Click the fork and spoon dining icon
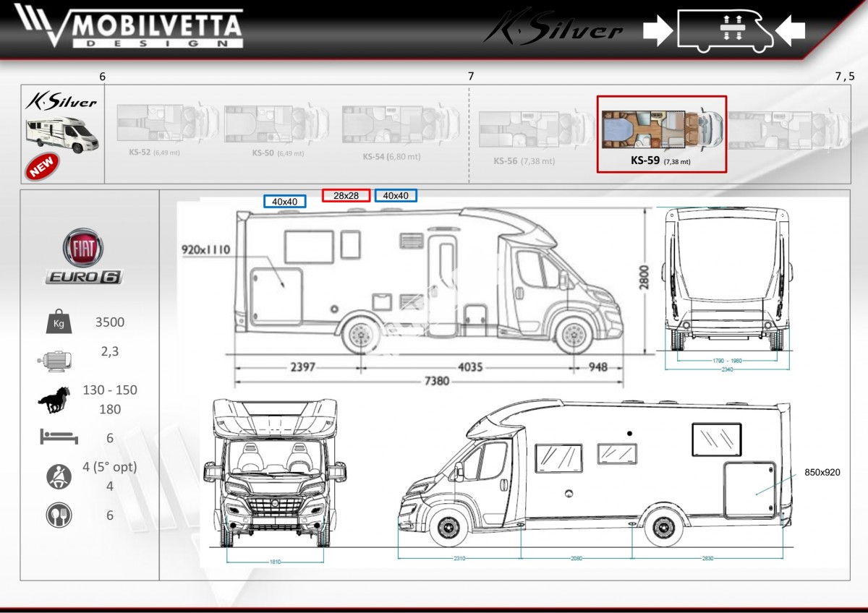868x613 pixels. pyautogui.click(x=59, y=515)
